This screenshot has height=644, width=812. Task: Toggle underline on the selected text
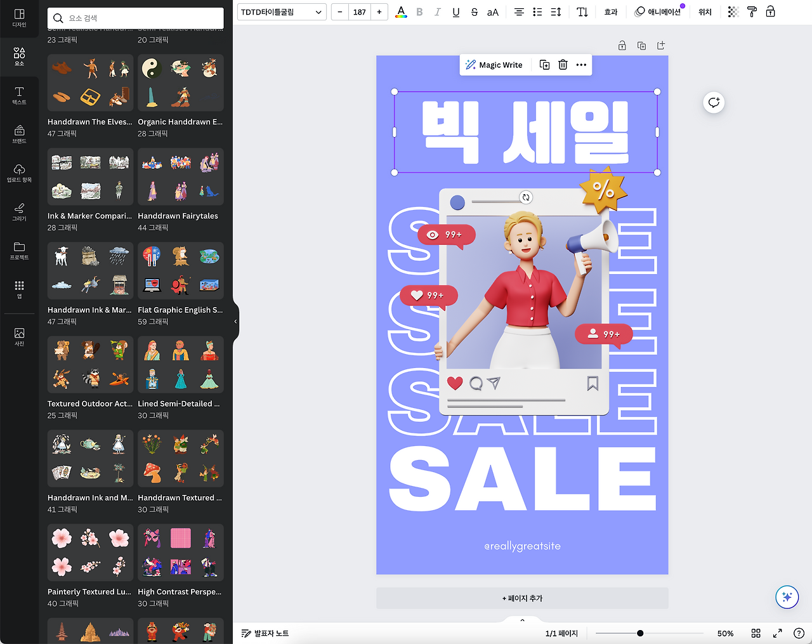(455, 11)
